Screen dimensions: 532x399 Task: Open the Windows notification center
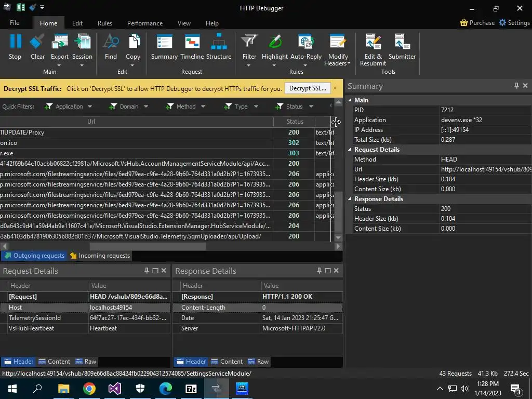(515, 389)
